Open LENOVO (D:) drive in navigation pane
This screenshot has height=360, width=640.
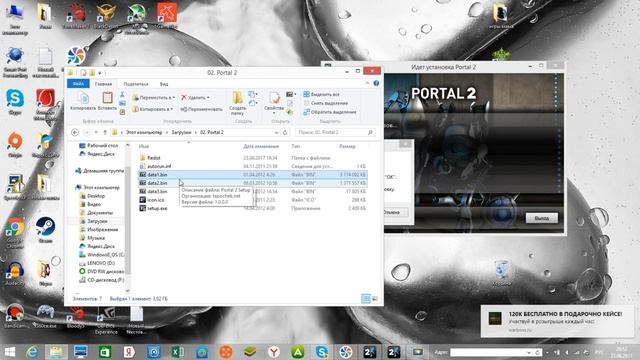(x=101, y=263)
